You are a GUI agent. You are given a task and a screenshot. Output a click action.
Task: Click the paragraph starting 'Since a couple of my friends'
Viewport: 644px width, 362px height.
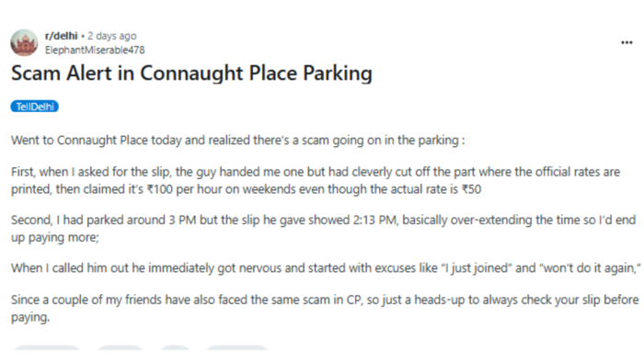[x=325, y=309]
